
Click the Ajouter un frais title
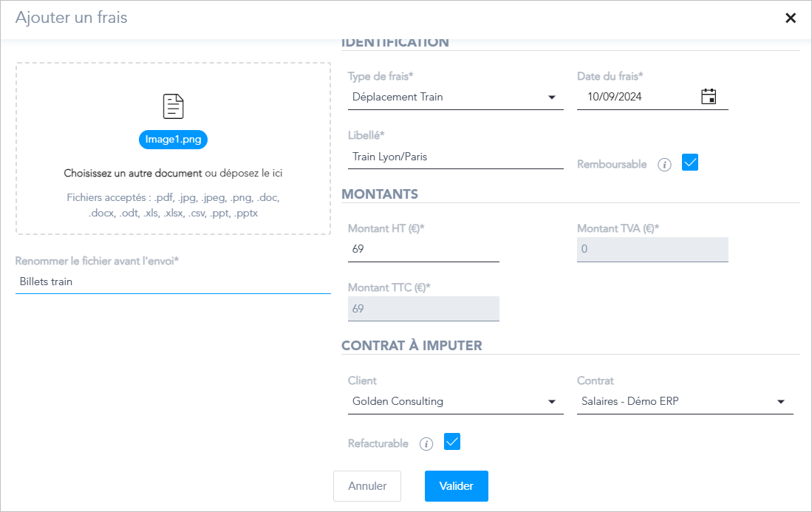(x=72, y=18)
